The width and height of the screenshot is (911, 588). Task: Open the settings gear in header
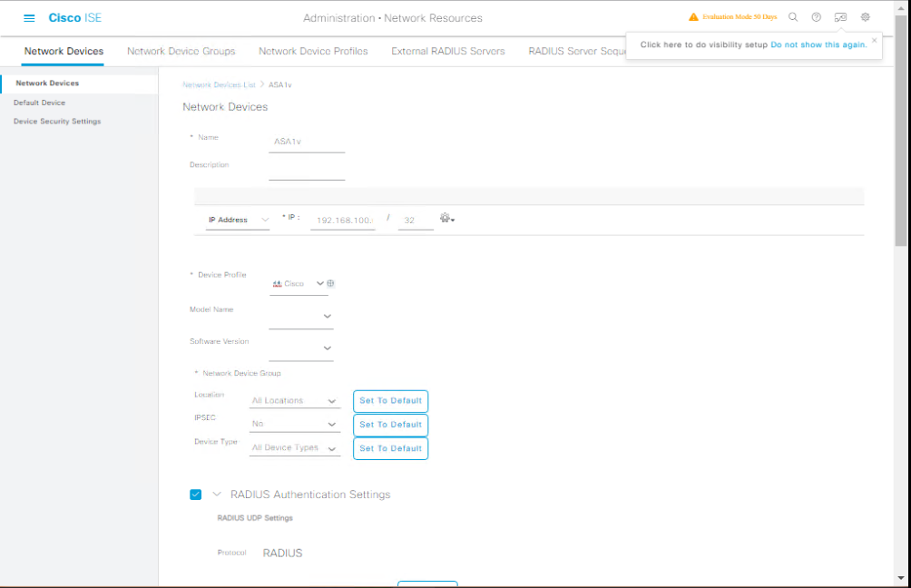click(x=865, y=17)
